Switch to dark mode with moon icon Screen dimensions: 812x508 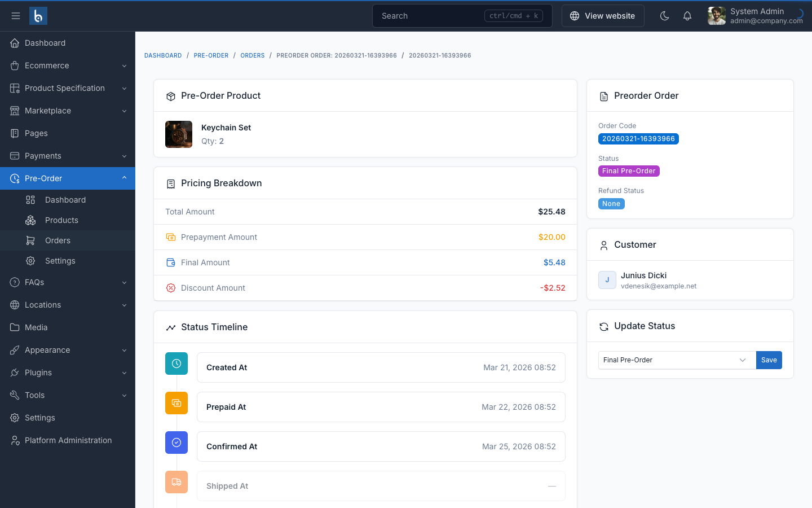[664, 16]
